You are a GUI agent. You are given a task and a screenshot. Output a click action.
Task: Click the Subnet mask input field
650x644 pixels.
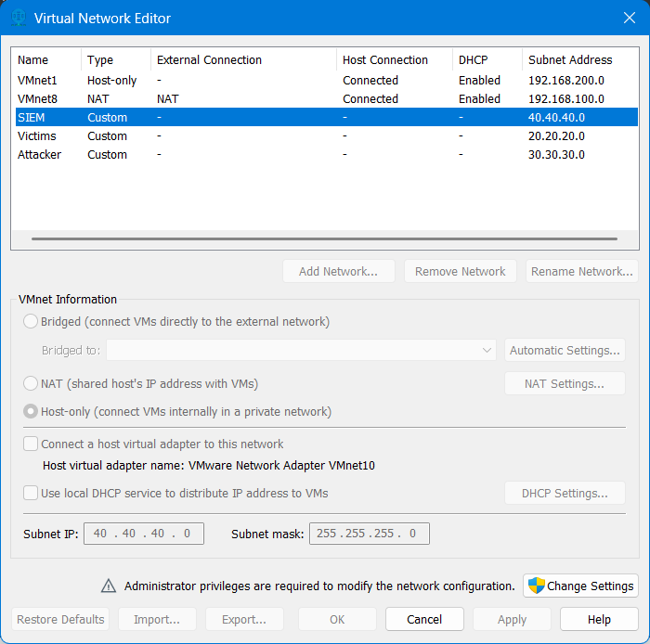click(369, 534)
